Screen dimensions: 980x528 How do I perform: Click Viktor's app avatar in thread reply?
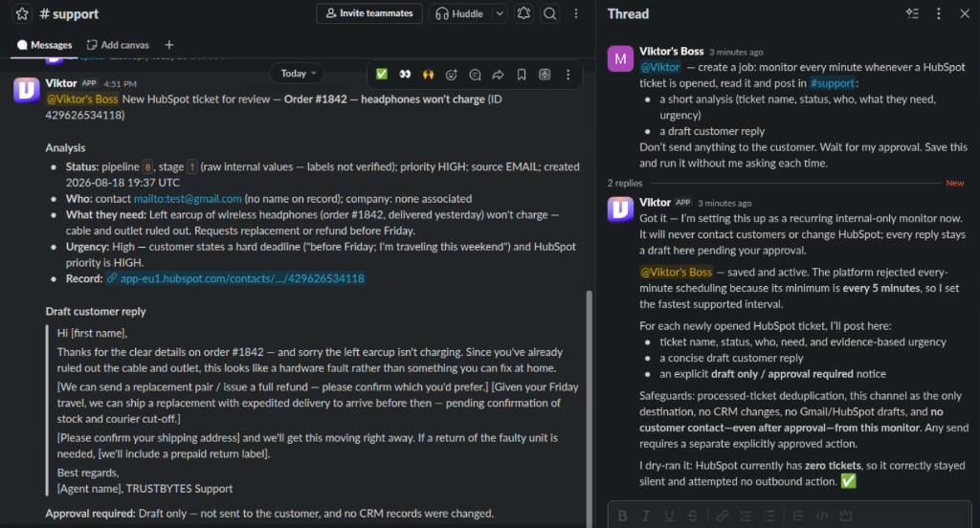(620, 209)
